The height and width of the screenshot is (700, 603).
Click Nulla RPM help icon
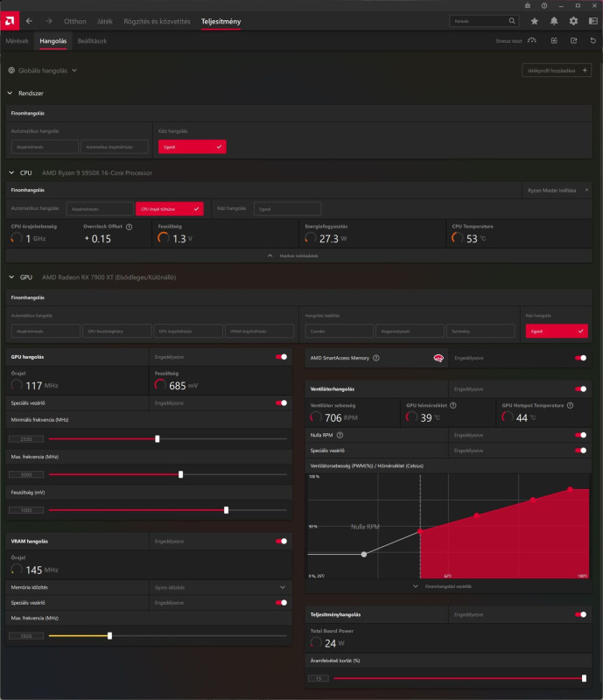(x=340, y=435)
